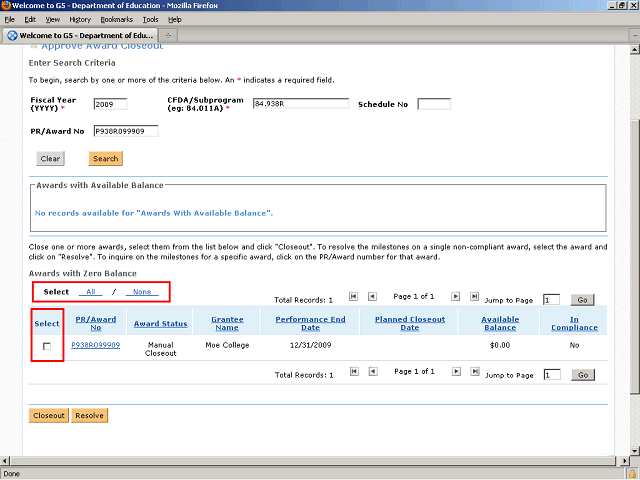Open the Edit menu

[30, 20]
